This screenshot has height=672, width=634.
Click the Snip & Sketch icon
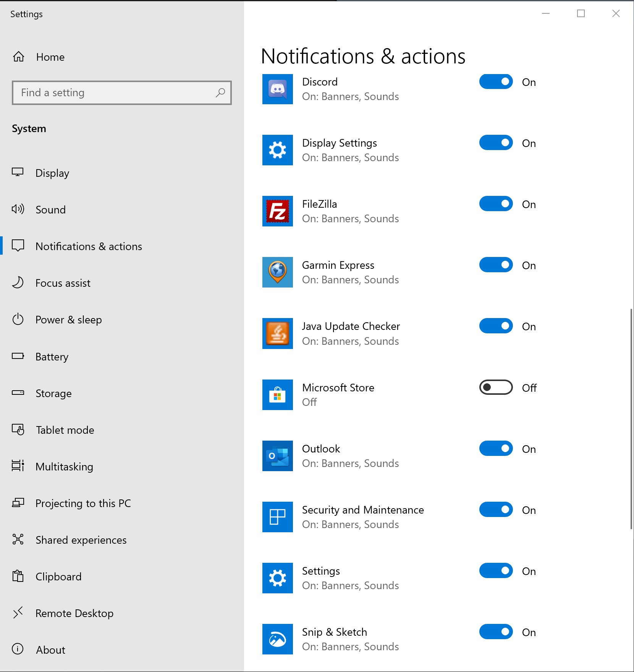(277, 639)
